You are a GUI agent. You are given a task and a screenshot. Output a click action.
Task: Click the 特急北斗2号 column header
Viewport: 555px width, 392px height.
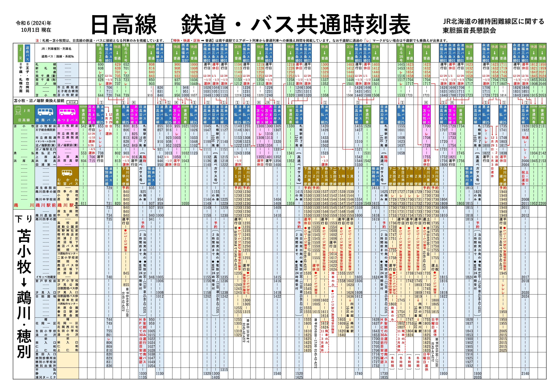(x=100, y=53)
